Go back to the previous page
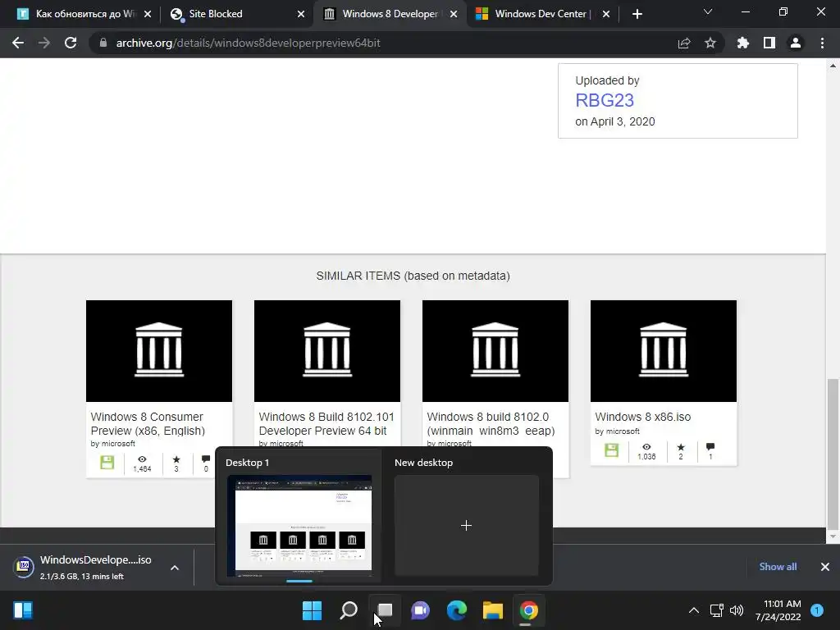The image size is (840, 630). (x=18, y=43)
